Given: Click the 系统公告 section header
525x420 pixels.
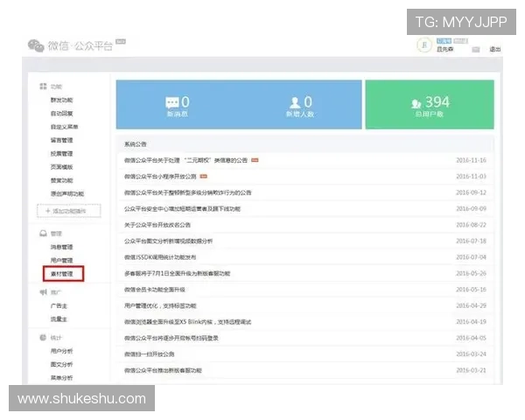Looking at the screenshot, I should tap(136, 144).
